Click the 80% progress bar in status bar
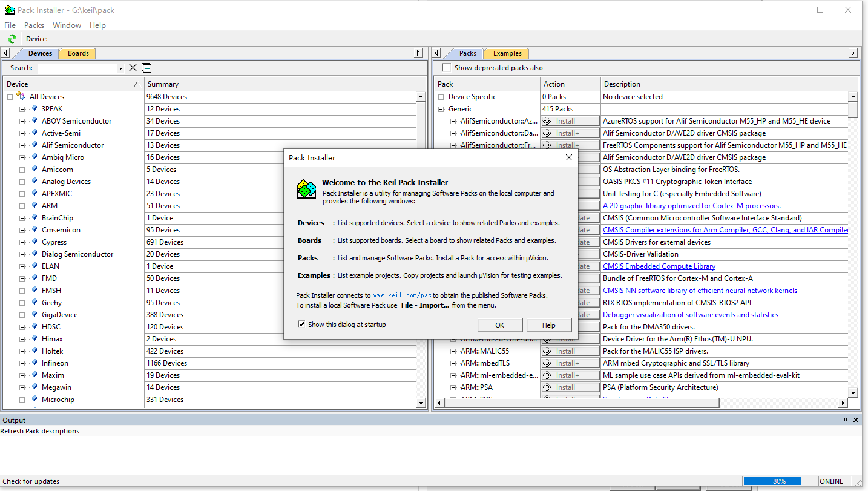 [x=779, y=481]
